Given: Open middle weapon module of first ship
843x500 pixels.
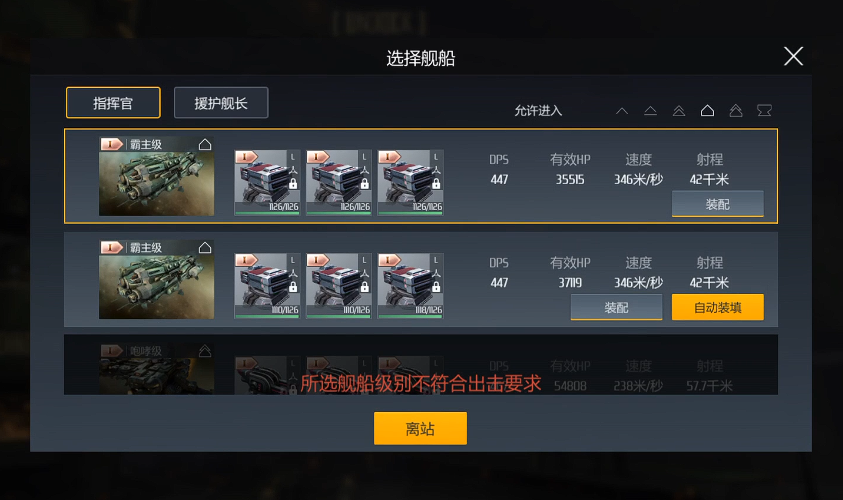Looking at the screenshot, I should click(x=339, y=183).
